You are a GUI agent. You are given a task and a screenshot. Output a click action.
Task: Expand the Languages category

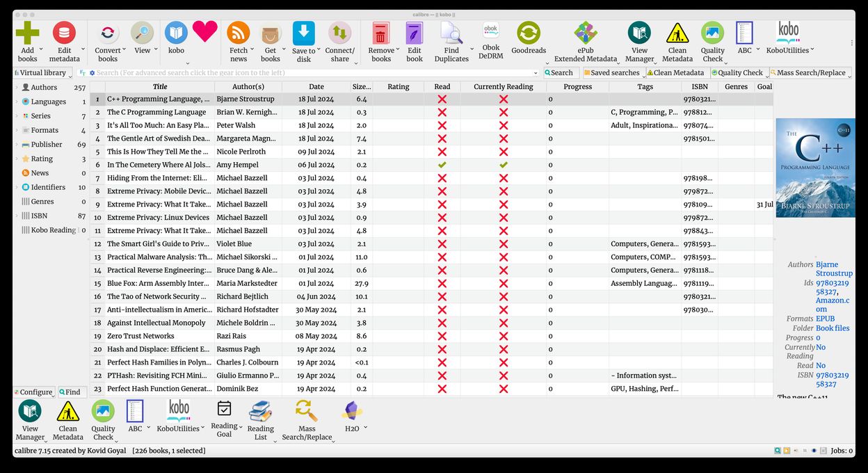pyautogui.click(x=17, y=102)
